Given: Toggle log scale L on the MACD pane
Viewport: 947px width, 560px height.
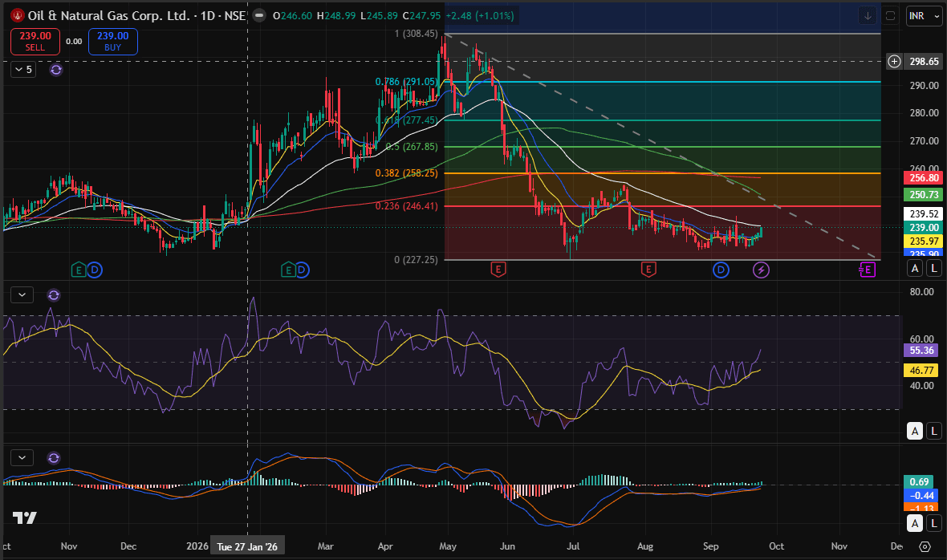Looking at the screenshot, I should pyautogui.click(x=934, y=523).
